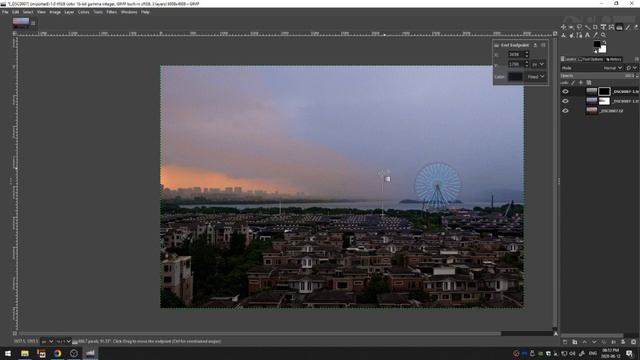This screenshot has width=640, height=360.
Task: Open the blend mode group switcher
Action: tap(632, 68)
